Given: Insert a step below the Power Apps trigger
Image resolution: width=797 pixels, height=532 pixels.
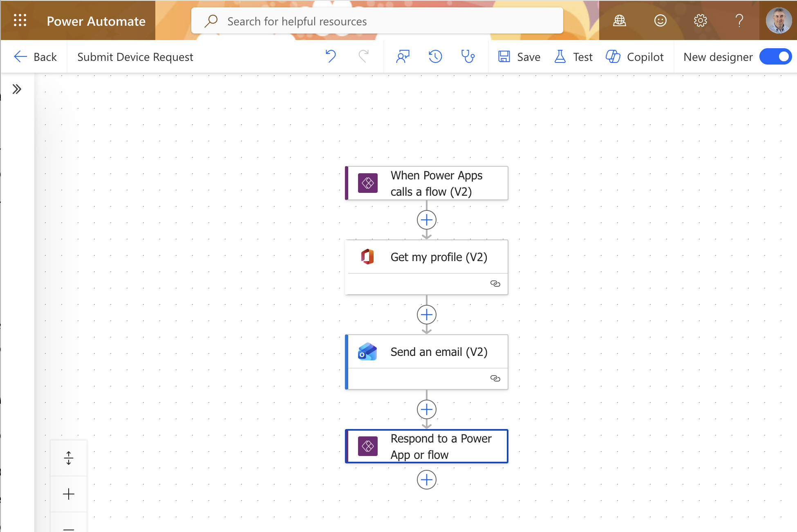Looking at the screenshot, I should 426,220.
